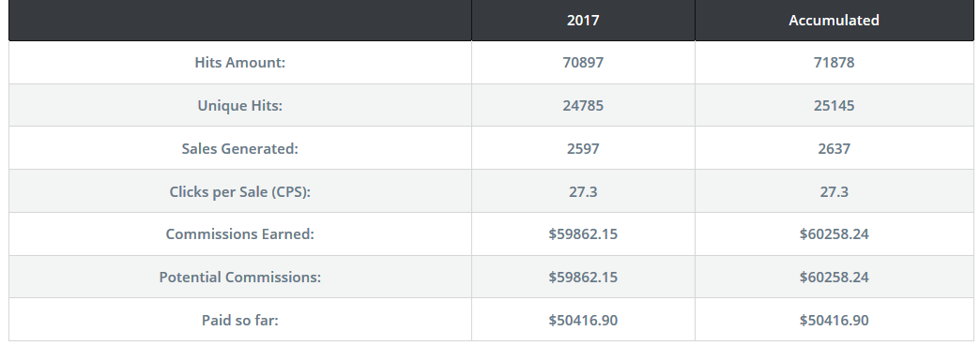This screenshot has height=361, width=980.
Task: Select the 2017 CPS value 27.3
Action: point(583,191)
